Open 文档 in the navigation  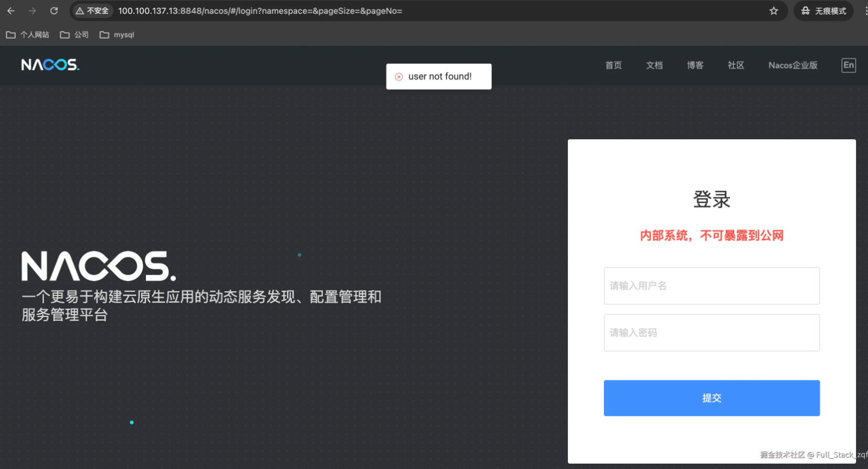[655, 65]
